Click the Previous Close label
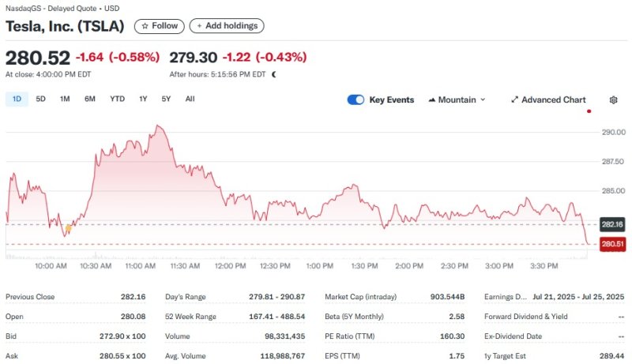 coord(30,297)
